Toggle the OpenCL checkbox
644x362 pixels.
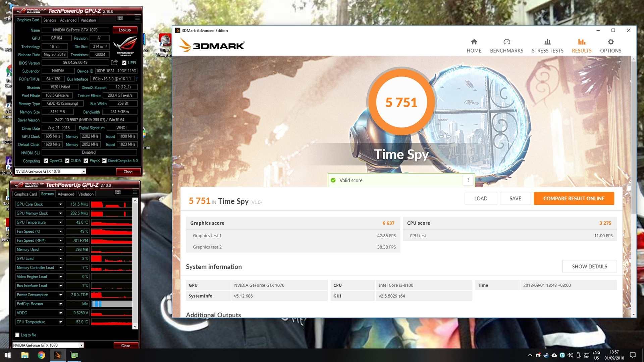click(x=46, y=161)
